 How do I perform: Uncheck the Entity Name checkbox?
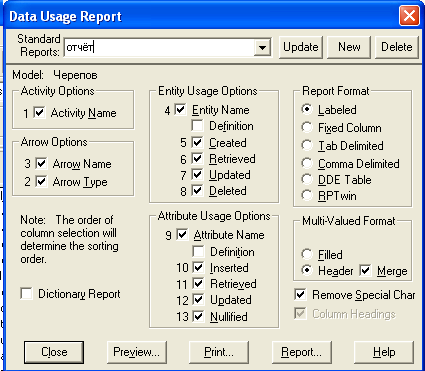(180, 110)
